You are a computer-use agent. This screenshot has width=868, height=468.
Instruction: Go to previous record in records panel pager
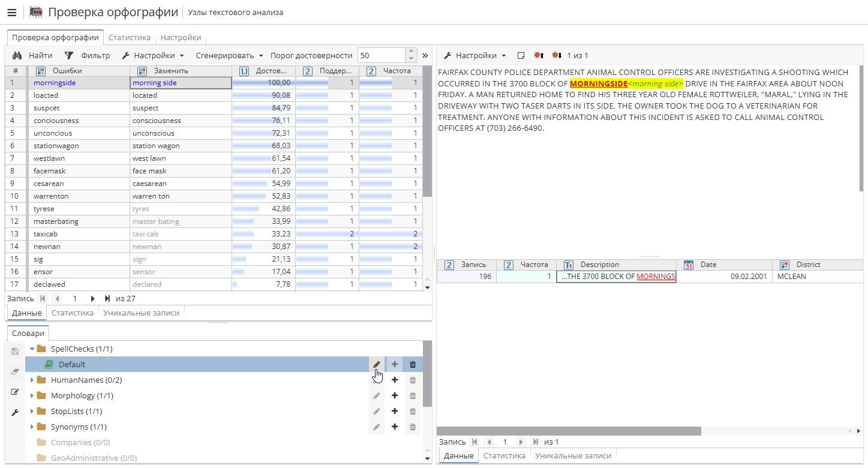[489, 442]
